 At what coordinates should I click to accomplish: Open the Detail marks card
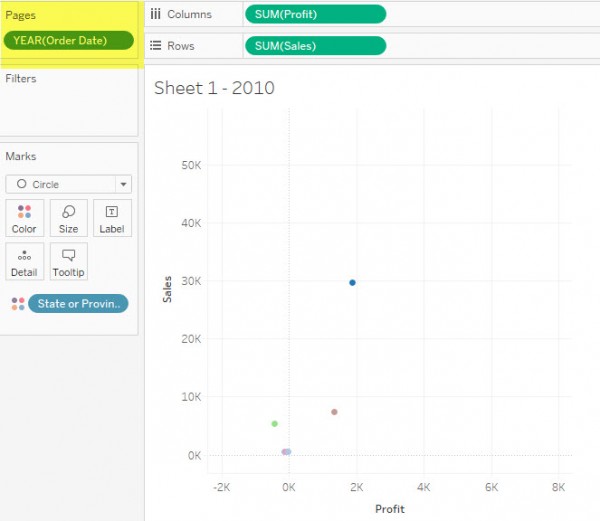click(x=24, y=262)
